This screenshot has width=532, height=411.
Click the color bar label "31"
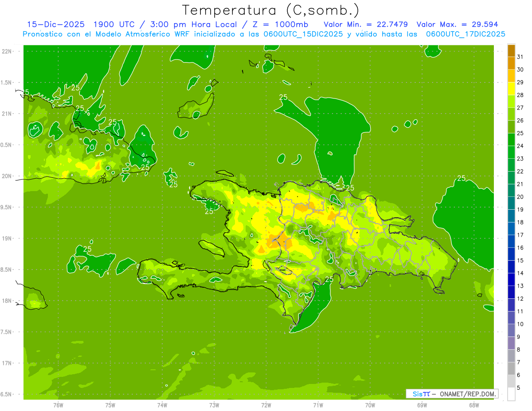point(520,57)
